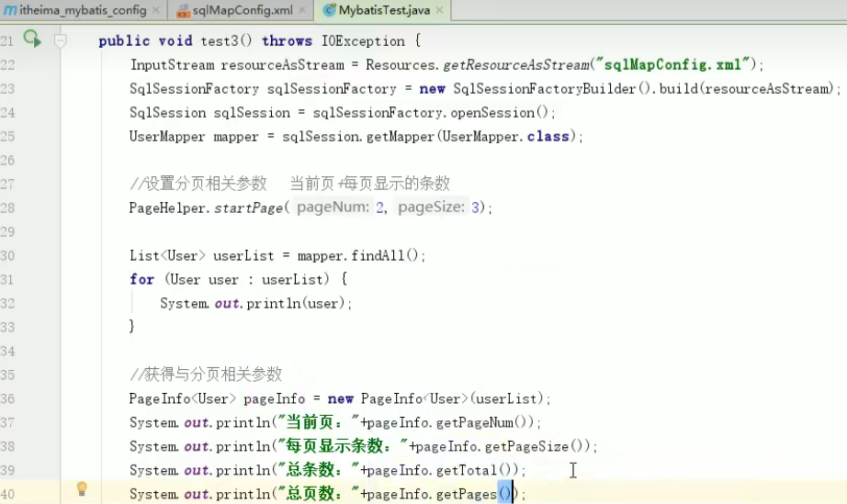The height and width of the screenshot is (504, 847).
Task: Place cursor on the getPages method call
Action: [466, 494]
